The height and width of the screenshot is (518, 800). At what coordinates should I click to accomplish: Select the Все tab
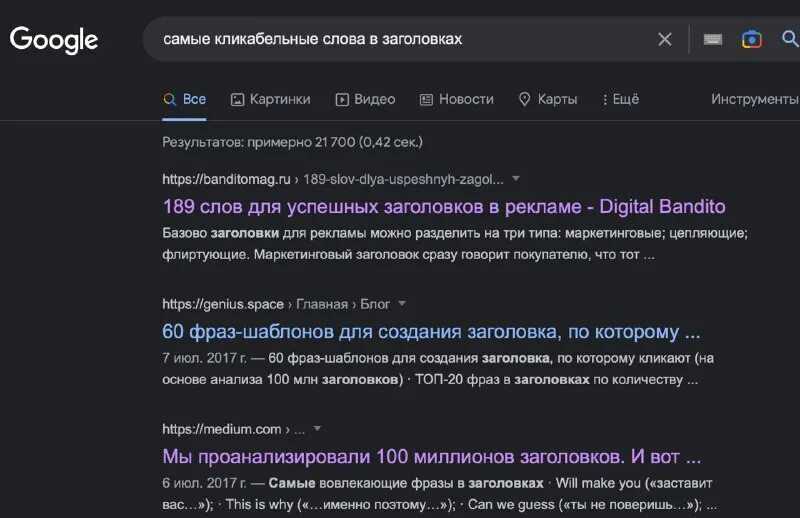point(184,99)
